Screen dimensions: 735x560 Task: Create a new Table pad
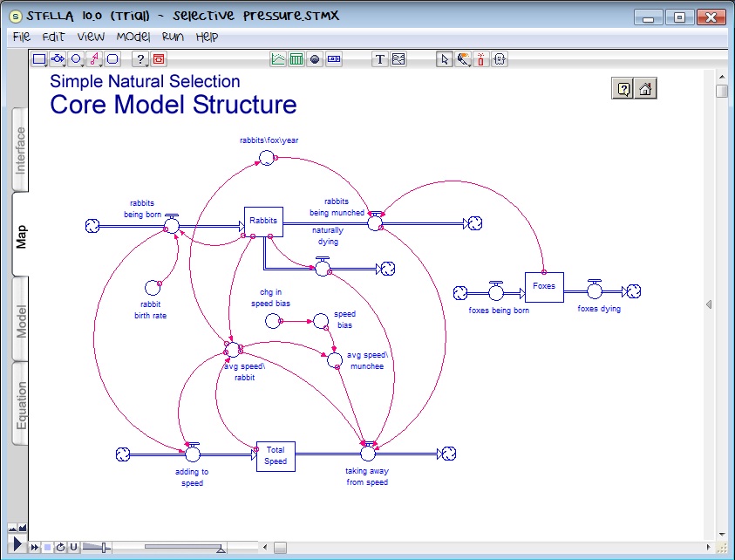(295, 59)
